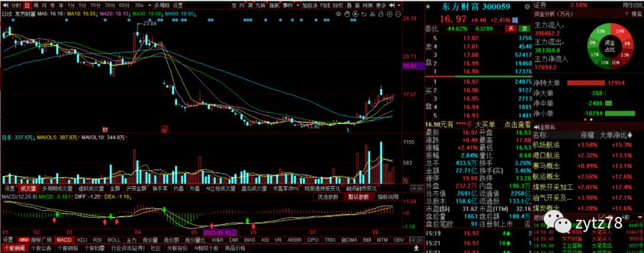
Task: Open the 个股公告 announcements tab
Action: pos(41,248)
